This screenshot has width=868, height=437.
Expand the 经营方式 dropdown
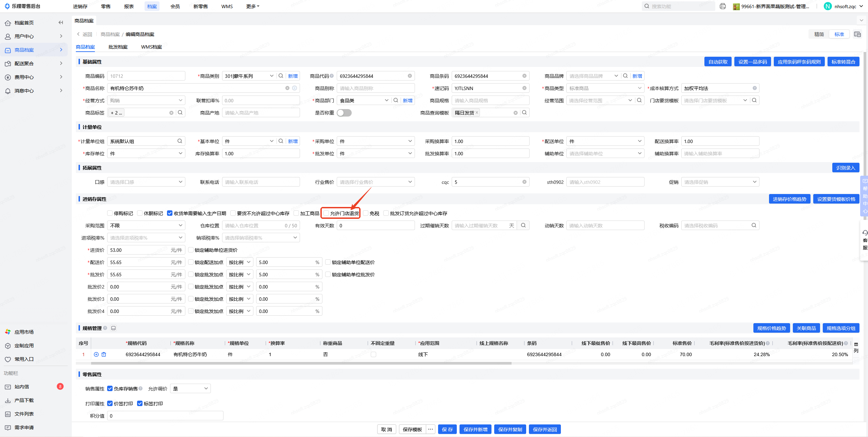pyautogui.click(x=146, y=101)
